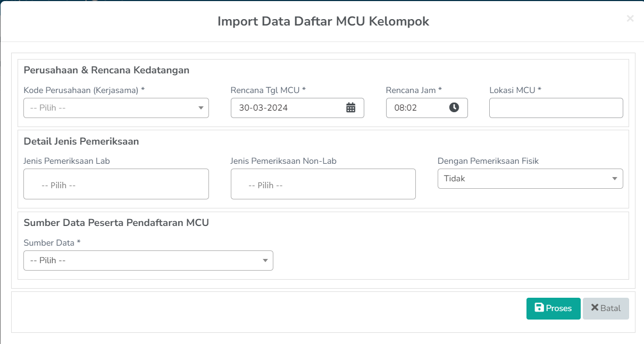The image size is (644, 344).
Task: Open the Jenis Pemeriksaan Lab selector
Action: click(116, 184)
